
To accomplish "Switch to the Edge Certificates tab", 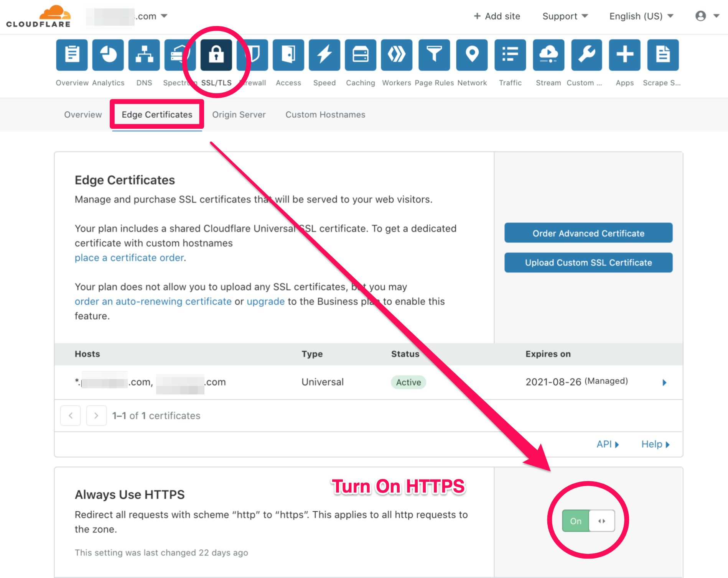I will (x=157, y=115).
